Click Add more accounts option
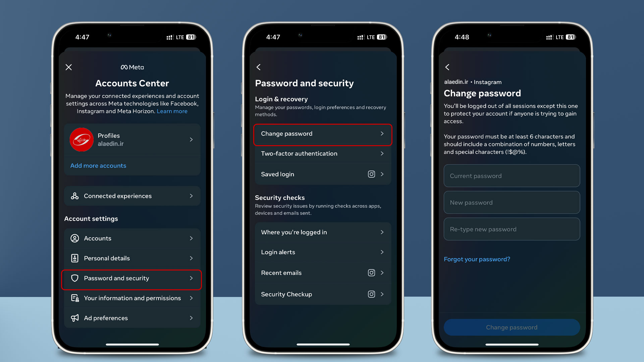 (x=98, y=165)
